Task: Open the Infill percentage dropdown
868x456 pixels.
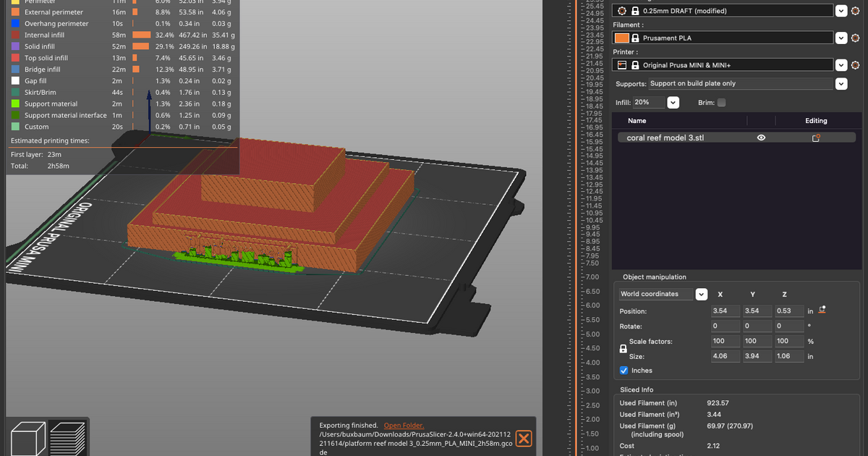Action: click(673, 101)
